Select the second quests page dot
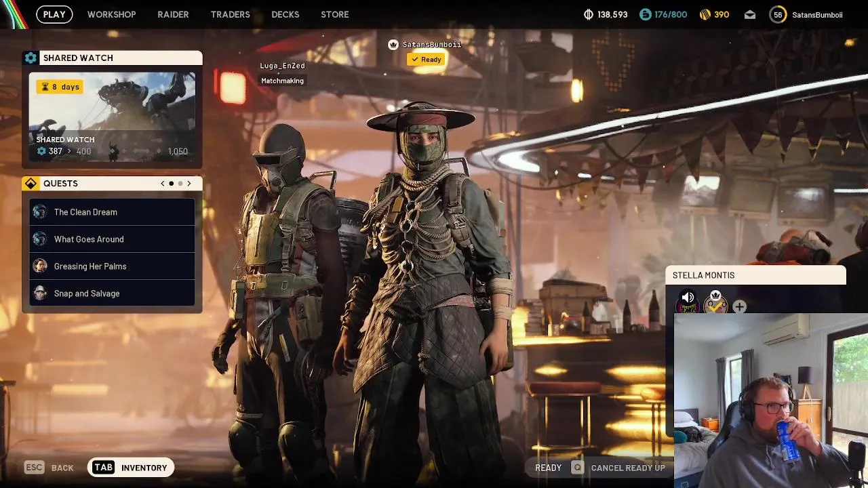This screenshot has width=868, height=488. coord(180,184)
